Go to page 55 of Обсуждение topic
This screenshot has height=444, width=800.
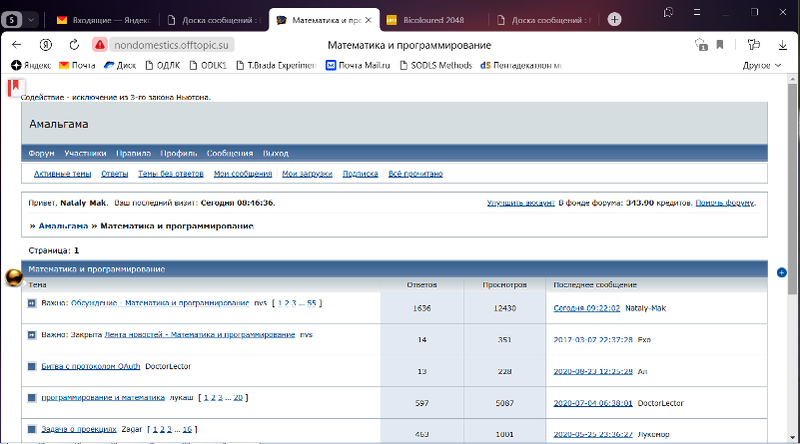[311, 303]
